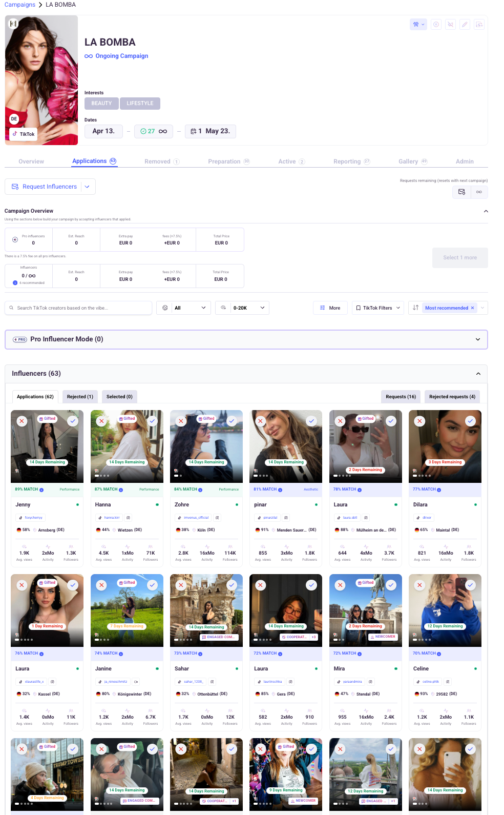Screen dimensions: 504x815
Task: Open the sort dropdown arrow after Most recommended
Action: (x=482, y=308)
